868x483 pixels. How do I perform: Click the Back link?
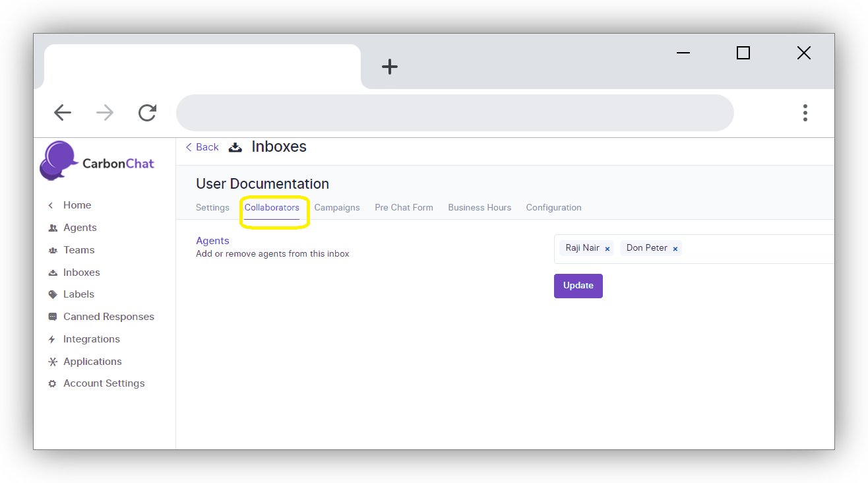[202, 147]
